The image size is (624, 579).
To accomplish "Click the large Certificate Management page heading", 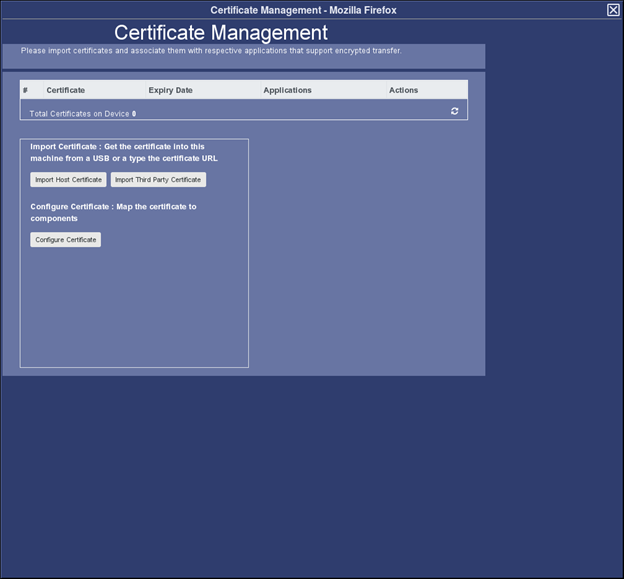I will 220,33.
